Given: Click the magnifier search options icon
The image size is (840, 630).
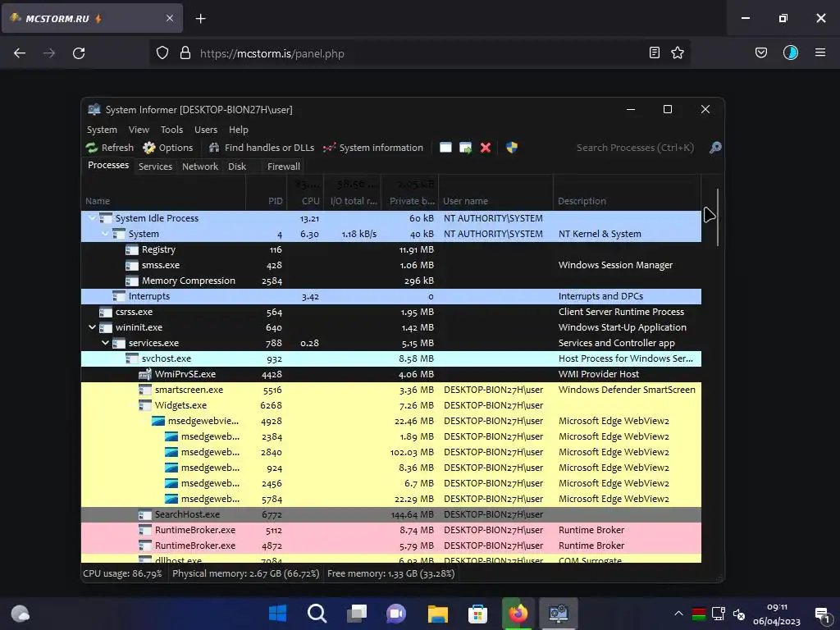Looking at the screenshot, I should tap(715, 148).
